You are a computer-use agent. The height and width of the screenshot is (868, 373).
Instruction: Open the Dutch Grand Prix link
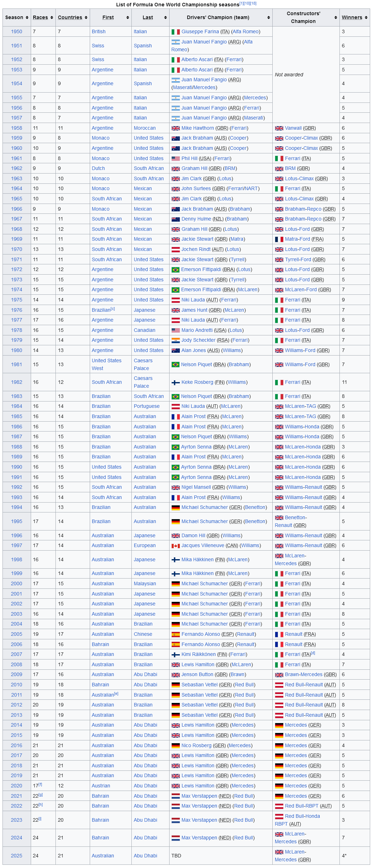[98, 168]
